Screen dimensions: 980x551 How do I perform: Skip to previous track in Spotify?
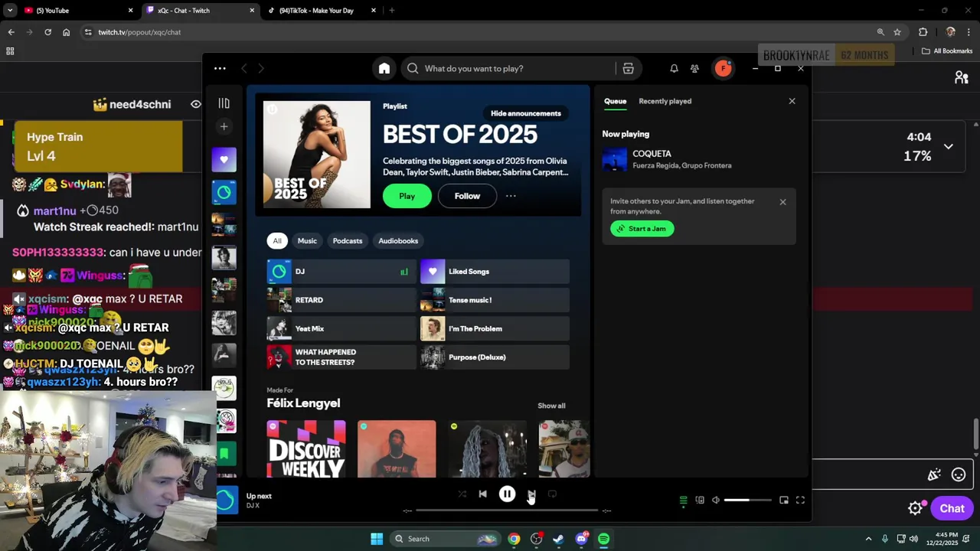tap(482, 494)
